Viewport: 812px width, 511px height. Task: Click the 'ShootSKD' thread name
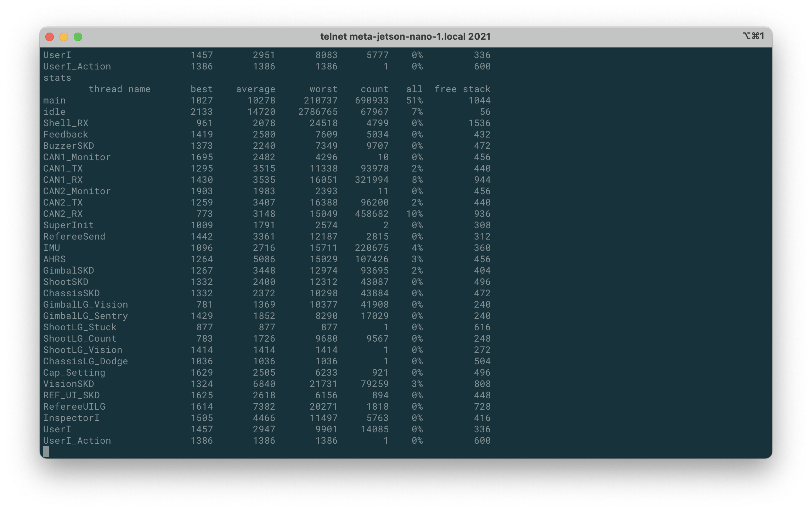66,282
